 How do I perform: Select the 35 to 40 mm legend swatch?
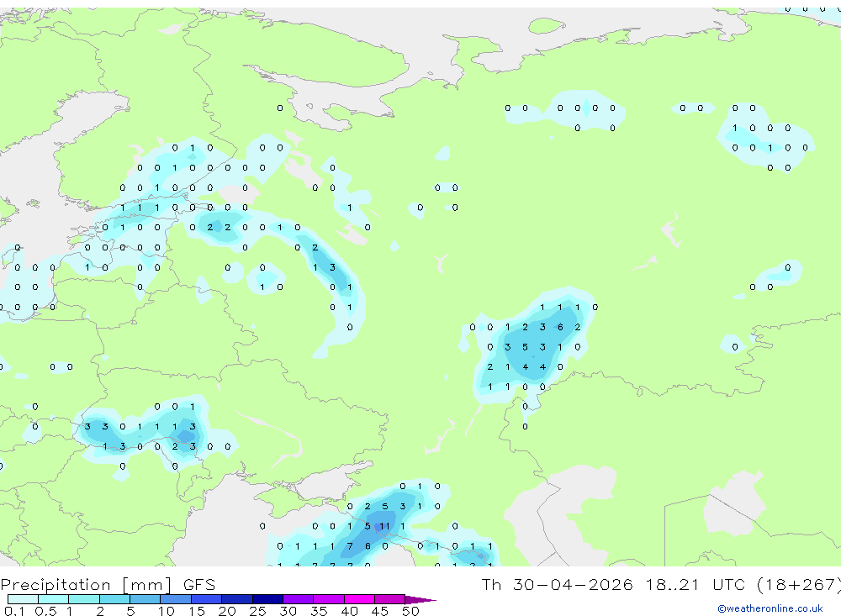(x=329, y=599)
